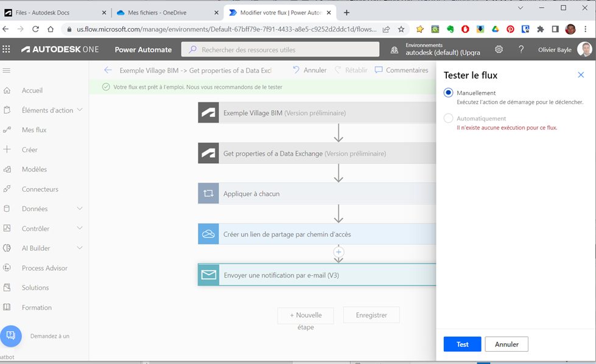596x364 pixels.
Task: Open Mes flux in the sidebar
Action: coord(34,130)
